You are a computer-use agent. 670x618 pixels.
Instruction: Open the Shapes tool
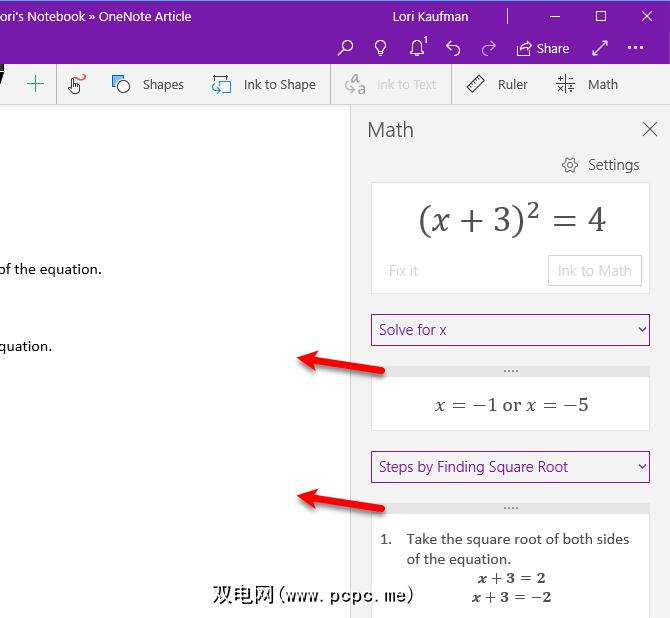pyautogui.click(x=147, y=84)
